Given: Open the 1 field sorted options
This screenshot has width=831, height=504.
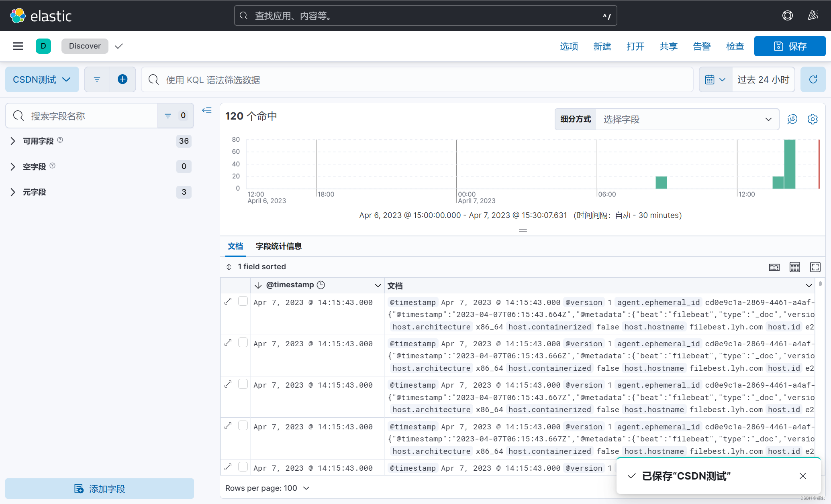Looking at the screenshot, I should tap(256, 266).
